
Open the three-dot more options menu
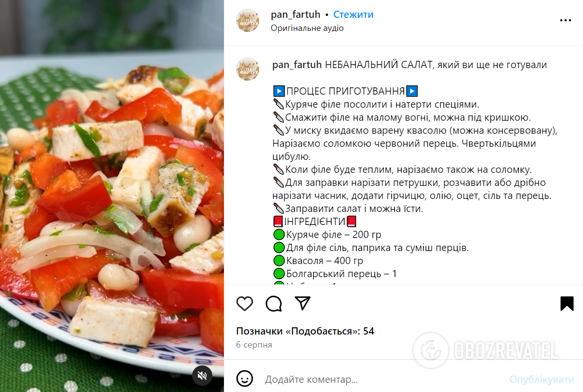(565, 21)
